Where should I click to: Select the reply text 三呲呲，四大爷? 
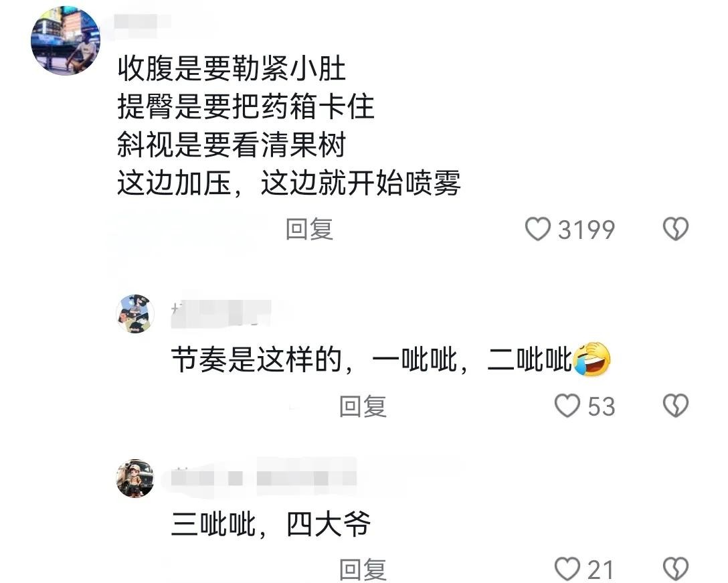click(x=271, y=524)
